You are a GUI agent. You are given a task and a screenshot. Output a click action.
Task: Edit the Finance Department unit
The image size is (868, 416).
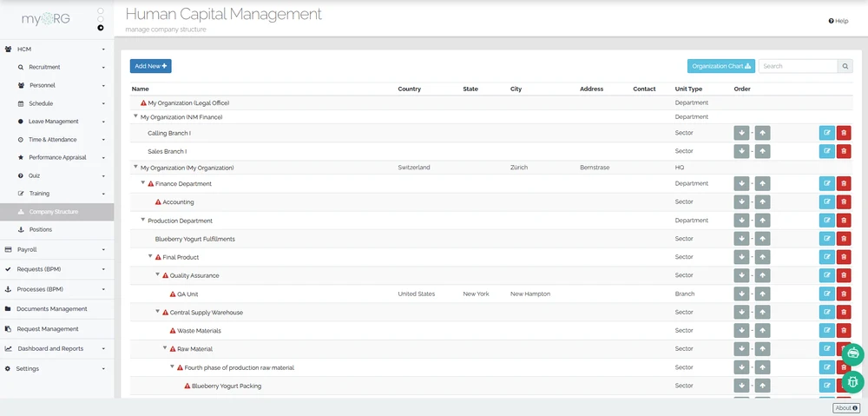[826, 184]
